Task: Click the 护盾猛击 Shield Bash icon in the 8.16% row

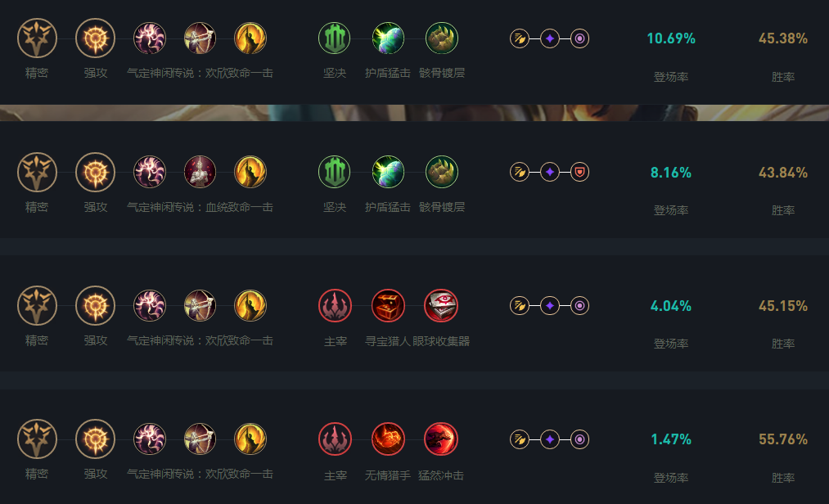Action: pyautogui.click(x=388, y=172)
